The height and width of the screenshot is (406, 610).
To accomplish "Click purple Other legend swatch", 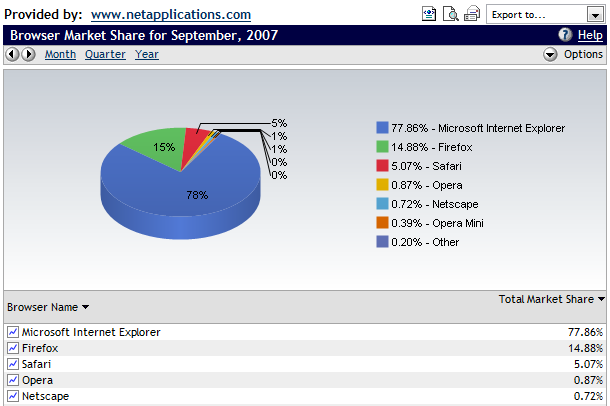I will point(382,242).
